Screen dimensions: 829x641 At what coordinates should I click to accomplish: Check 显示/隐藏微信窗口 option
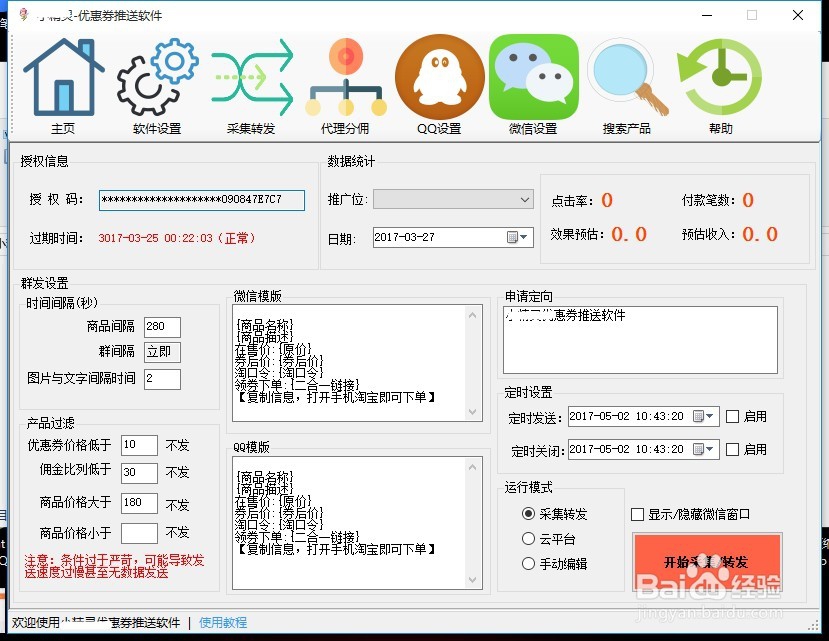[x=636, y=513]
